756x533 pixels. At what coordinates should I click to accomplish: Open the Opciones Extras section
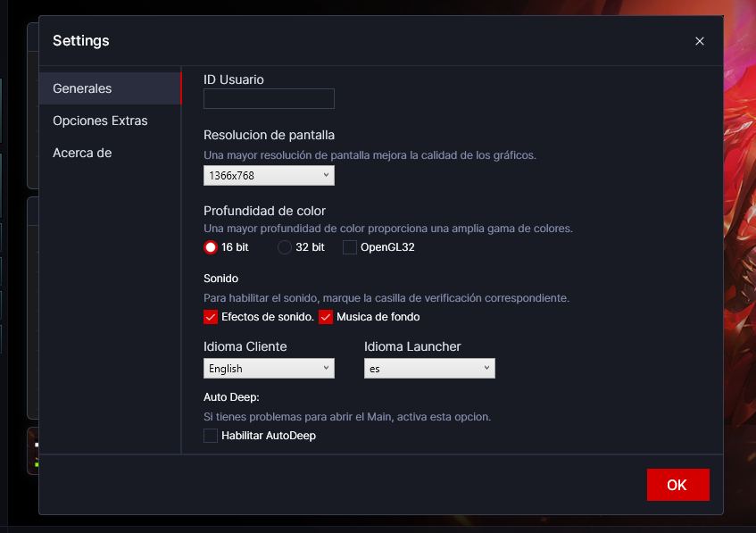(x=101, y=121)
